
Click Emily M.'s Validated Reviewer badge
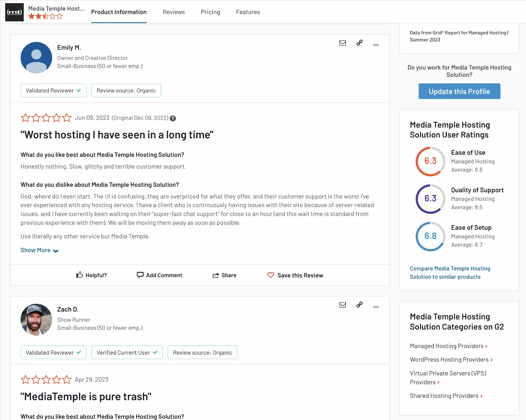tap(54, 90)
